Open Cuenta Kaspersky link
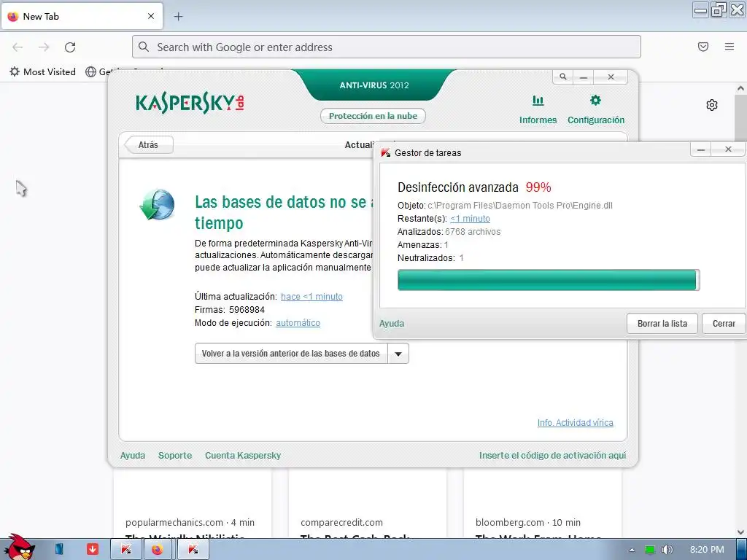The image size is (747, 560). tap(243, 456)
